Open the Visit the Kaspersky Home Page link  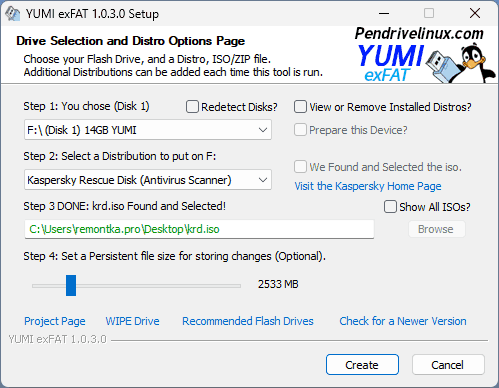[x=368, y=186]
